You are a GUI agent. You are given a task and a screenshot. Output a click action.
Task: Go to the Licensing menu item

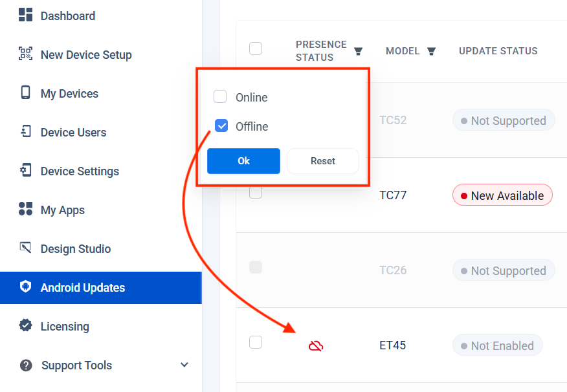point(65,327)
